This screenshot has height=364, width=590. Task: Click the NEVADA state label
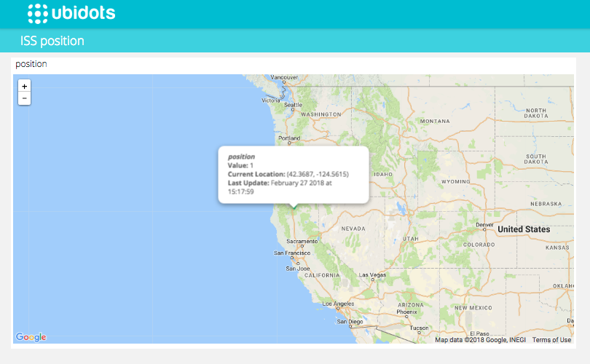tap(353, 229)
